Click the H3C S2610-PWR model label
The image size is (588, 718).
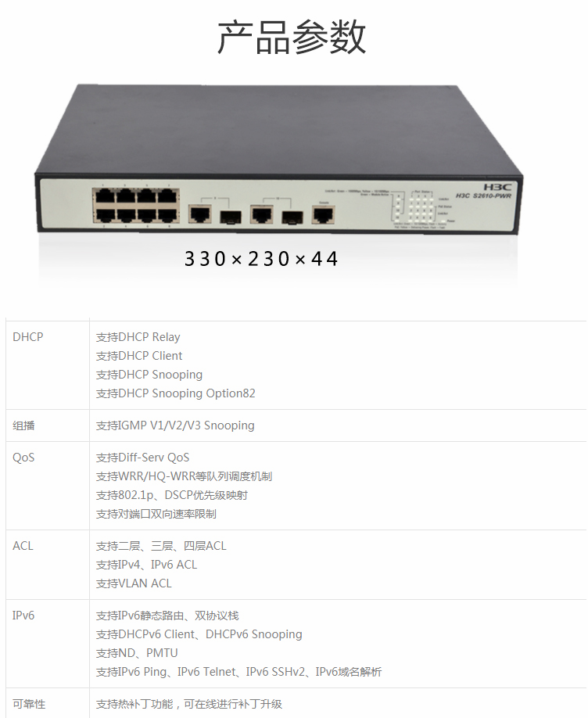pos(483,196)
